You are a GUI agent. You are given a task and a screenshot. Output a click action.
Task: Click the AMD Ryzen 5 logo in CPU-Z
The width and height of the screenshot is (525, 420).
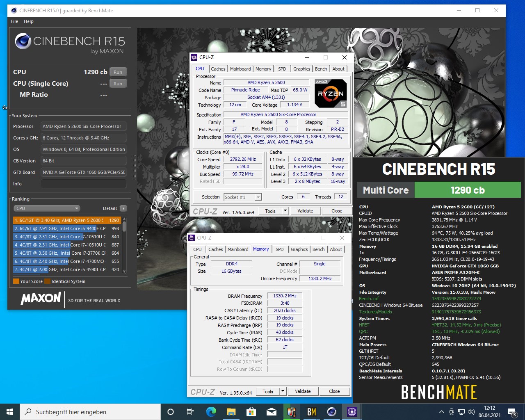coord(331,93)
